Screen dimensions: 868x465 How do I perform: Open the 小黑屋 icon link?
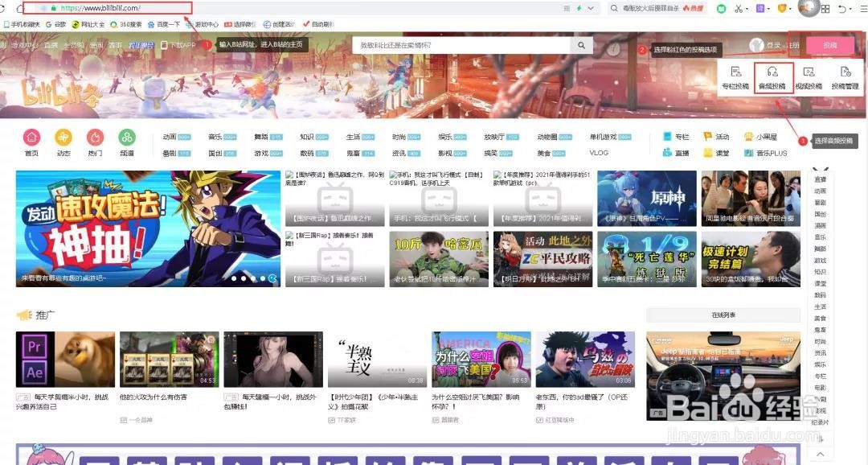pyautogui.click(x=761, y=136)
